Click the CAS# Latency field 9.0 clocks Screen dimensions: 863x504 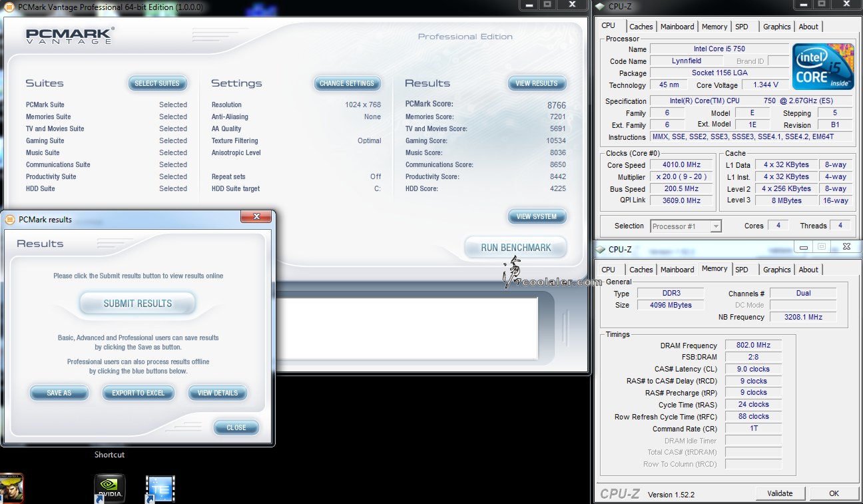(x=753, y=369)
